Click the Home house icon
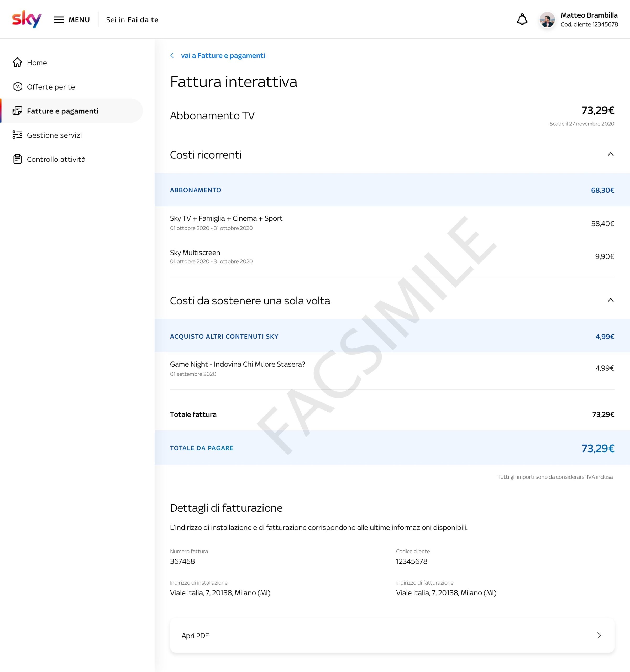The image size is (630, 672). pyautogui.click(x=18, y=62)
